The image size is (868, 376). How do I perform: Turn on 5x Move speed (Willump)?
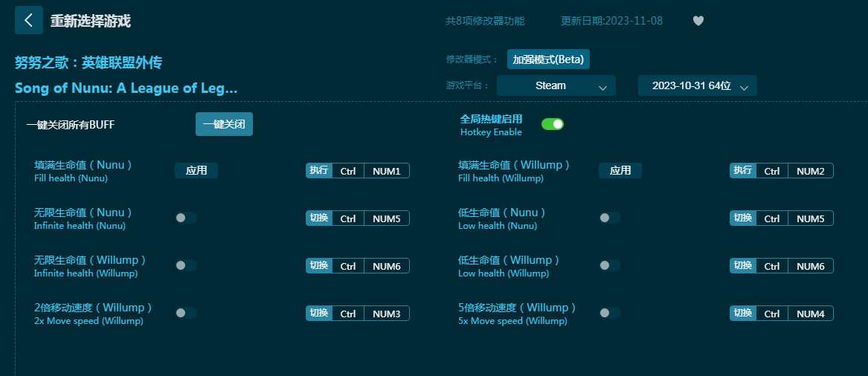pyautogui.click(x=609, y=313)
